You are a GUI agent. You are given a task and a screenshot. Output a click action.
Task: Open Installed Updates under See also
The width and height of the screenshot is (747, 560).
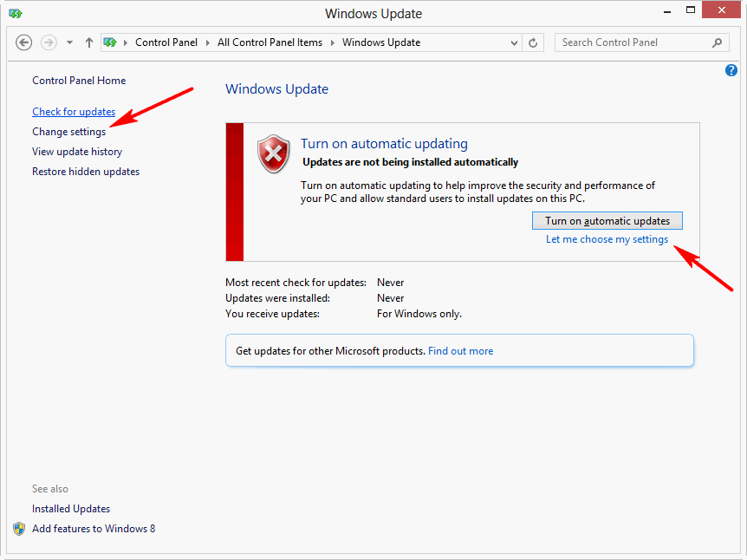click(x=71, y=509)
